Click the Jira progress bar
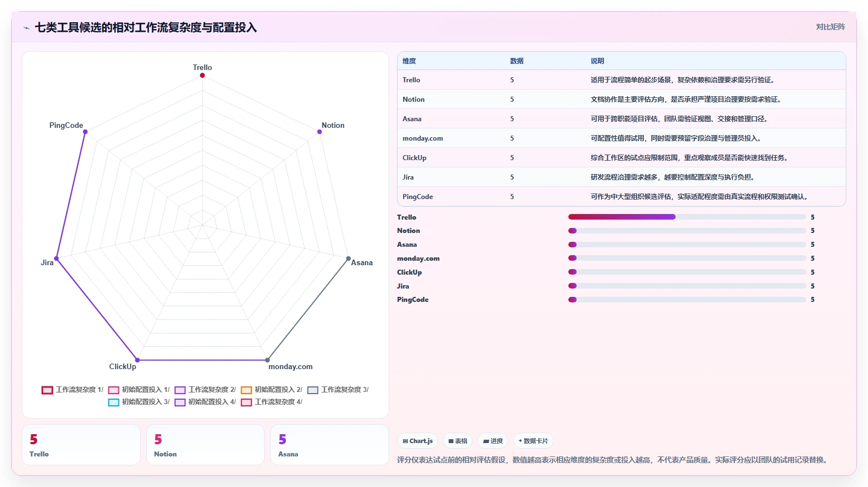 (x=687, y=286)
